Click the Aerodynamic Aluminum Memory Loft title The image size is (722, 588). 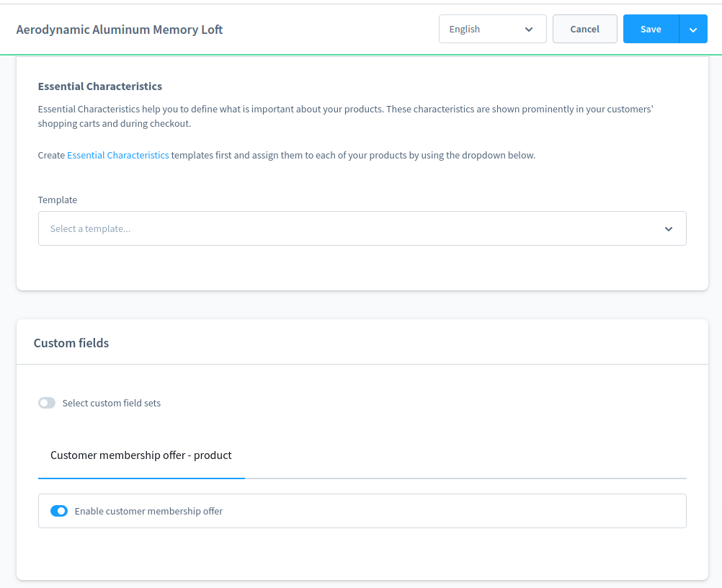point(120,30)
